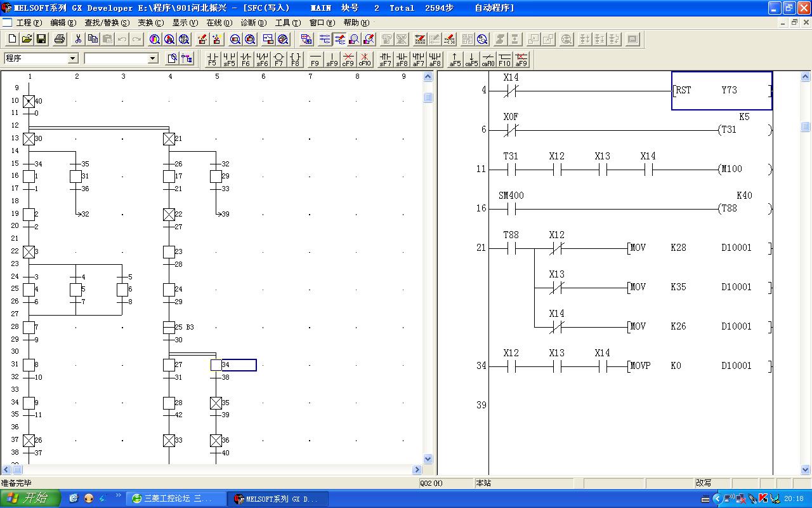
Task: Open the 变换(C) menu
Action: click(150, 23)
